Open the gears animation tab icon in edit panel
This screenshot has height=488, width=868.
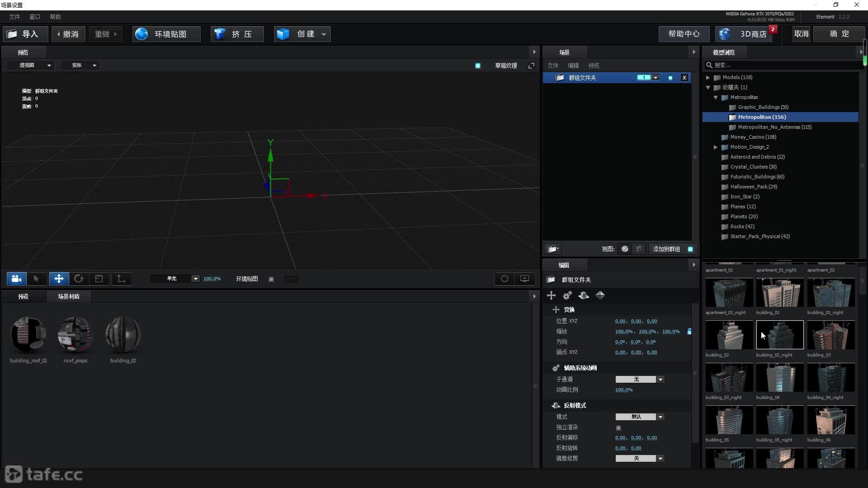(x=567, y=296)
